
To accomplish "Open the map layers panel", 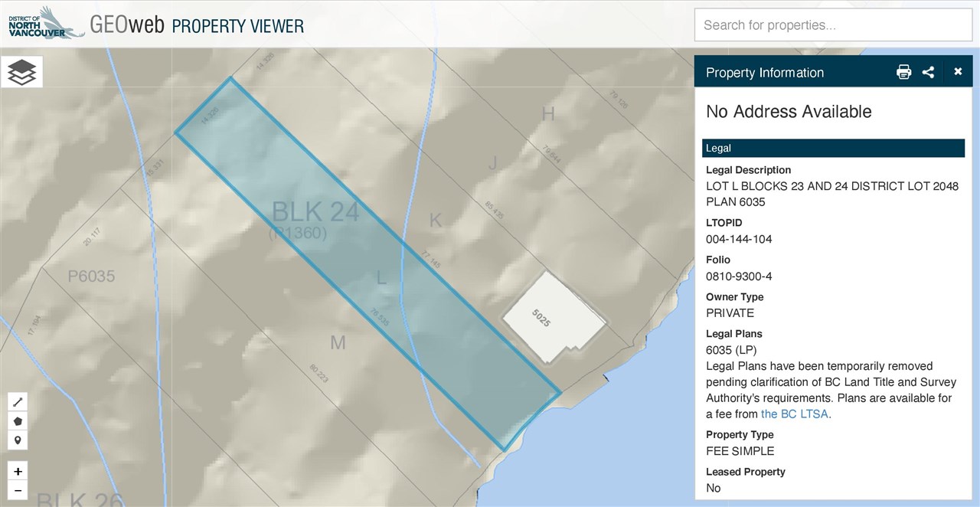I will pyautogui.click(x=21, y=72).
